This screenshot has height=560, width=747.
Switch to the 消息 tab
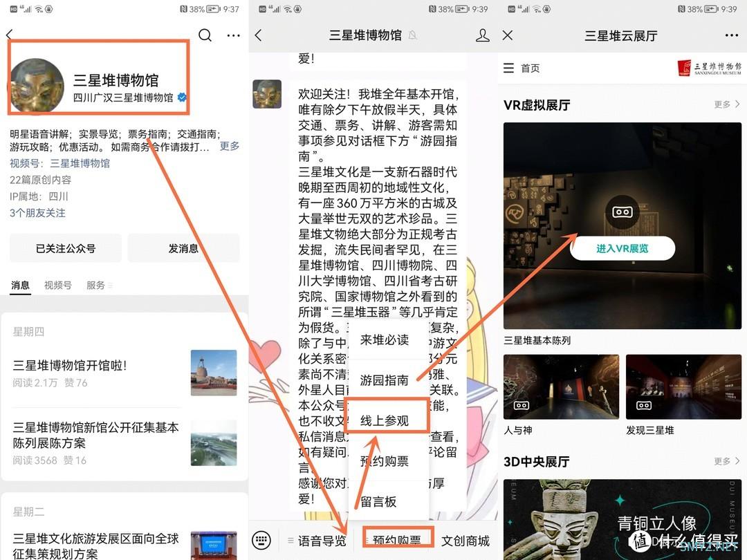click(x=21, y=285)
